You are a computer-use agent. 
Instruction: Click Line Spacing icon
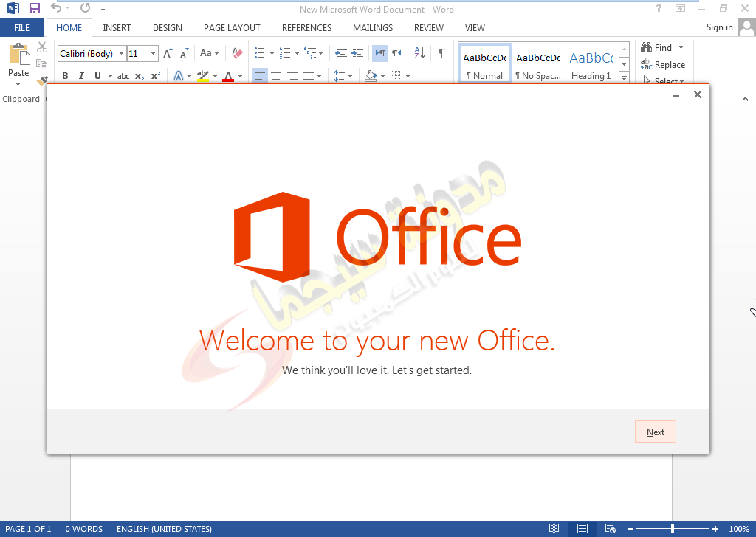(340, 76)
